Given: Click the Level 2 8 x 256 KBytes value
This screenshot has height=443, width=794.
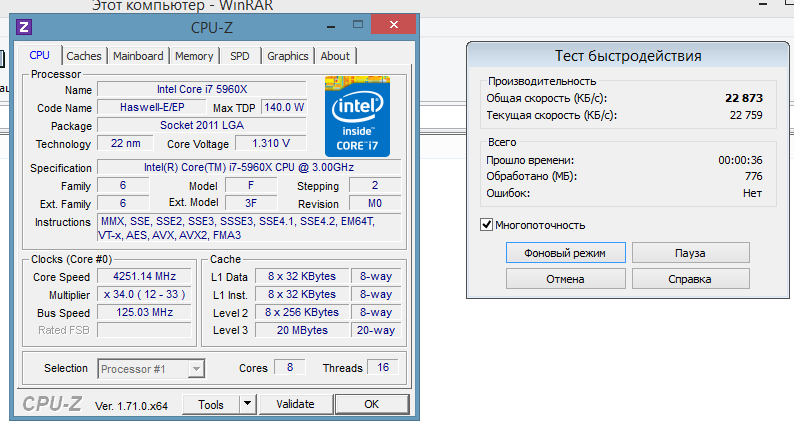Looking at the screenshot, I should coord(302,312).
